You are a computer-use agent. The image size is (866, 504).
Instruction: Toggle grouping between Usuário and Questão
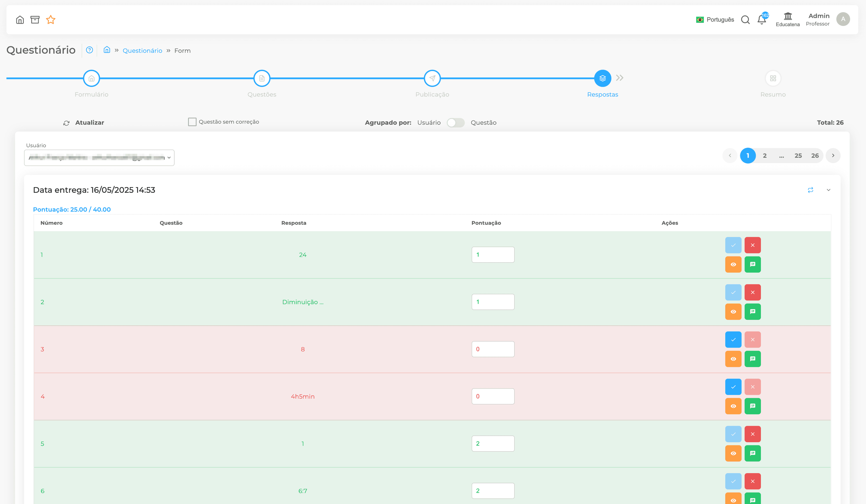click(455, 123)
